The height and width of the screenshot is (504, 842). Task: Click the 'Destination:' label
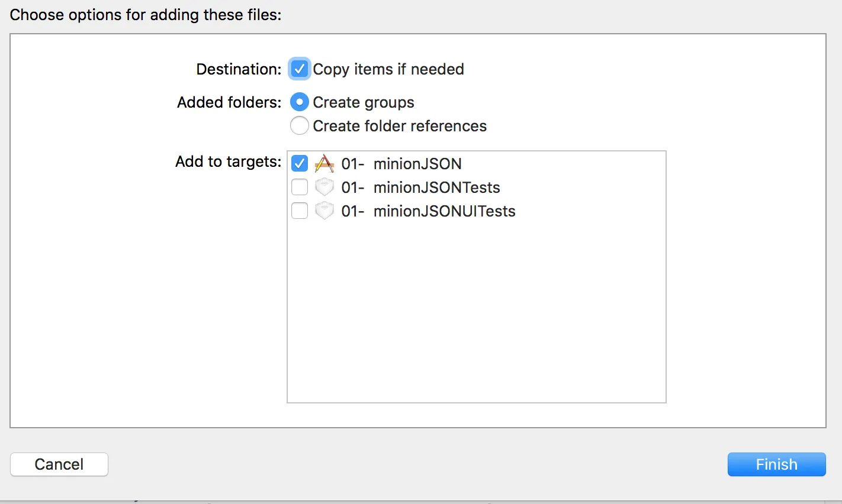pyautogui.click(x=239, y=69)
